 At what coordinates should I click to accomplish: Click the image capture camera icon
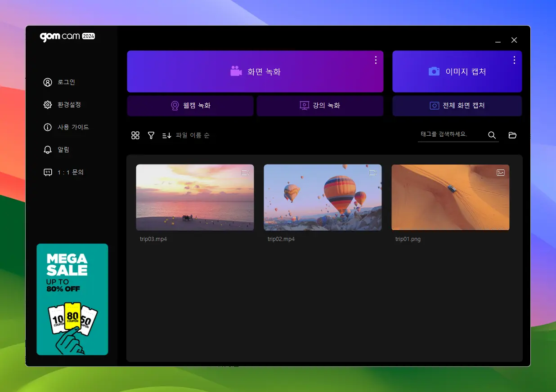point(434,71)
